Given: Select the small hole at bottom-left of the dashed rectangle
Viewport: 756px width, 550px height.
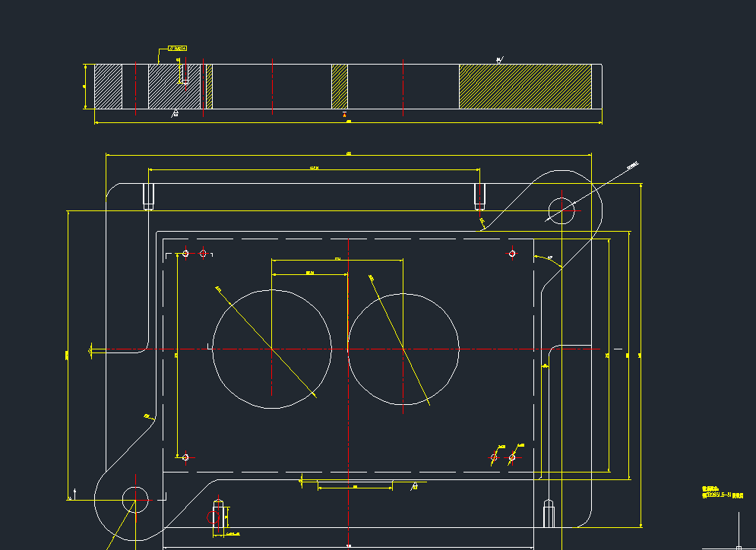Looking at the screenshot, I should click(185, 457).
